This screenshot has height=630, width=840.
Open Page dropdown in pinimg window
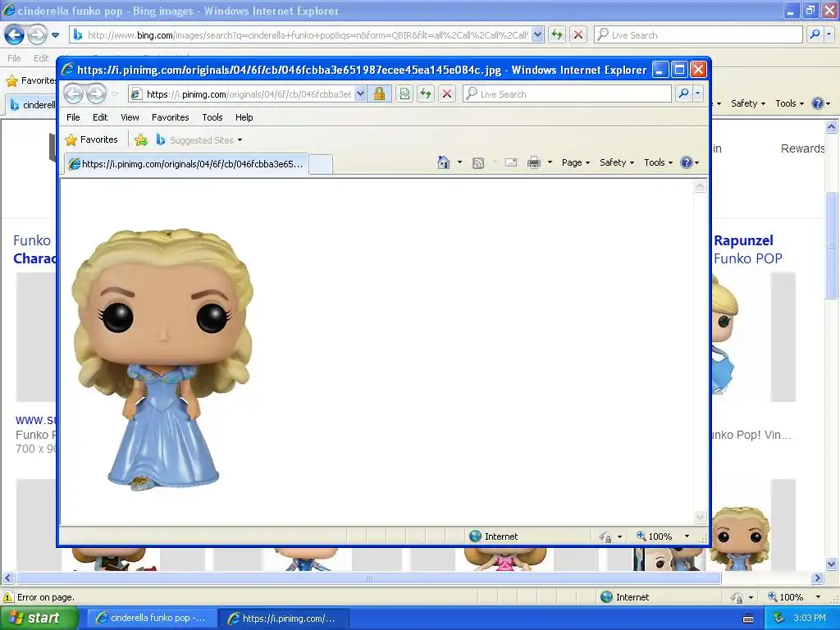click(x=575, y=162)
